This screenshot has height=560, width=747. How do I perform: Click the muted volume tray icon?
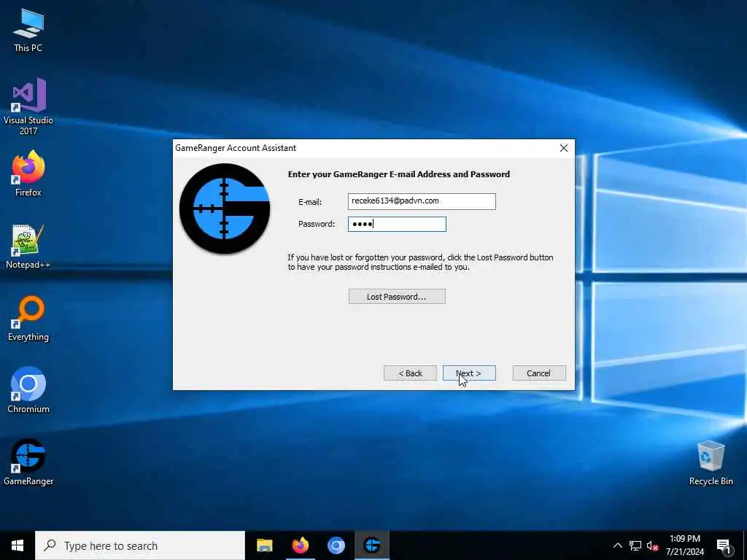coord(652,545)
